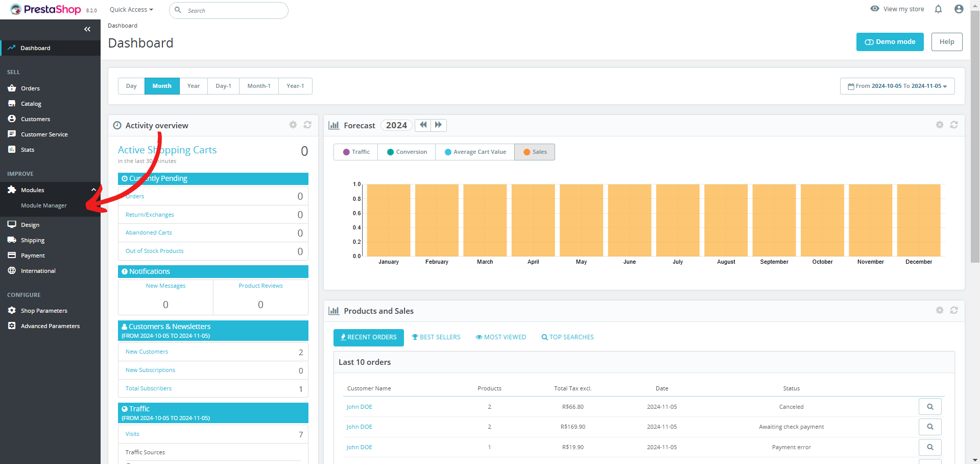Viewport: 980px width, 464px height.
Task: Open the notifications bell
Action: 938,9
